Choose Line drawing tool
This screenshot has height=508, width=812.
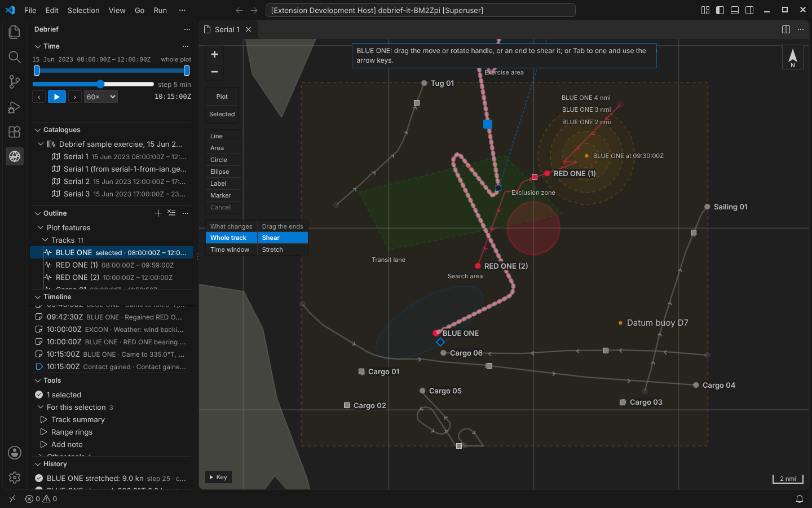223,136
